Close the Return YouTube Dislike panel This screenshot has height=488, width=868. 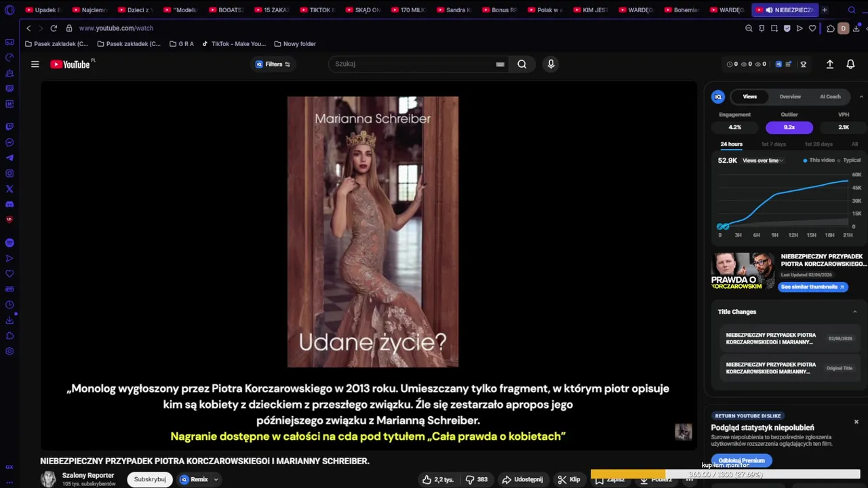tap(856, 422)
